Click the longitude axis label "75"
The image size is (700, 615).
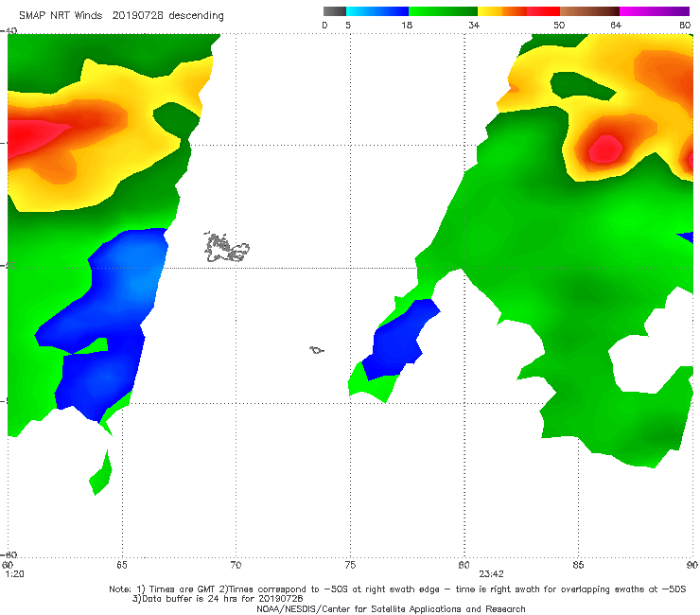click(350, 565)
